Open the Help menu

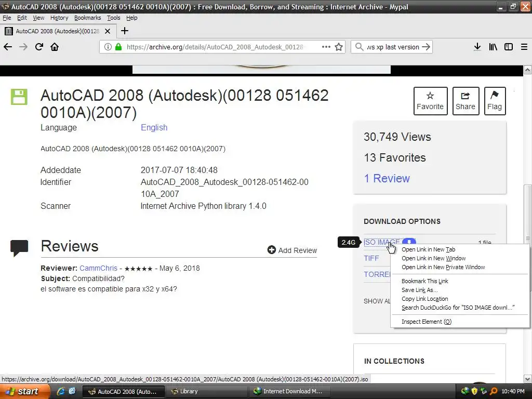tap(131, 18)
